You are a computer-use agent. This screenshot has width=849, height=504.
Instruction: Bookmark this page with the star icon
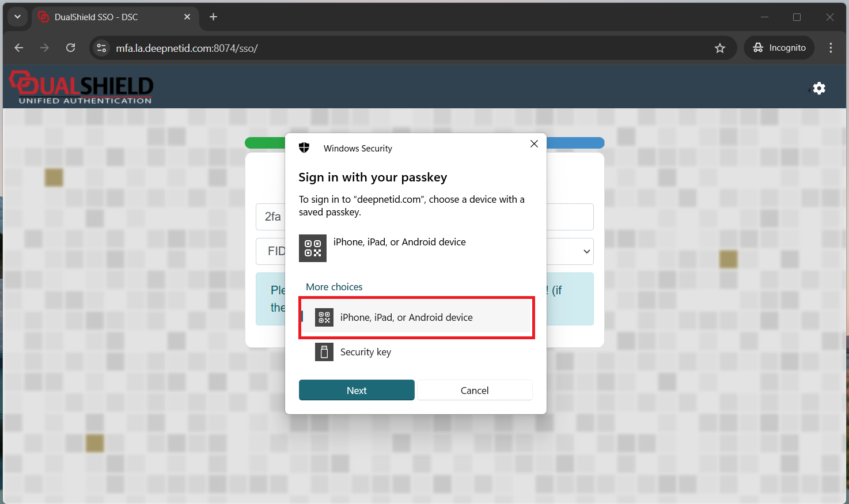(720, 48)
